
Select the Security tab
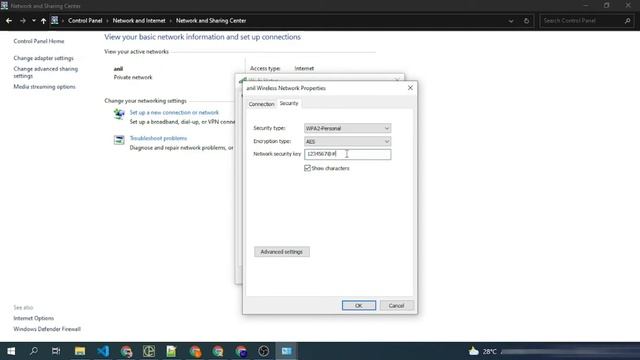pyautogui.click(x=289, y=103)
